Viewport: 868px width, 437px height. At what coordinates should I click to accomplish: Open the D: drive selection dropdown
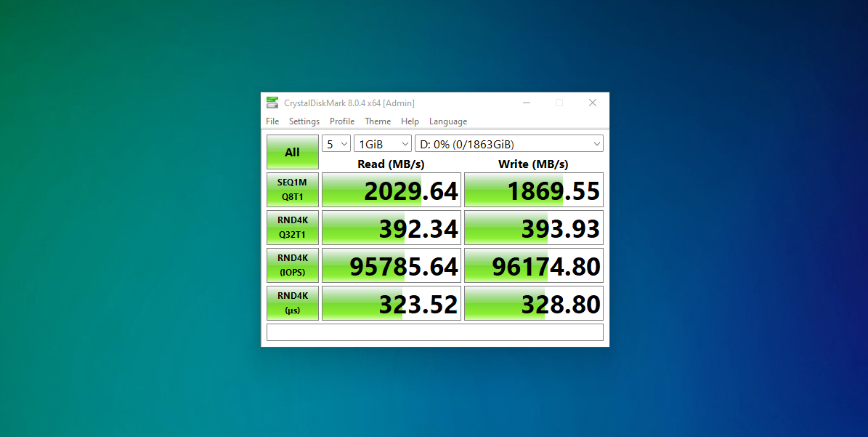[x=508, y=144]
